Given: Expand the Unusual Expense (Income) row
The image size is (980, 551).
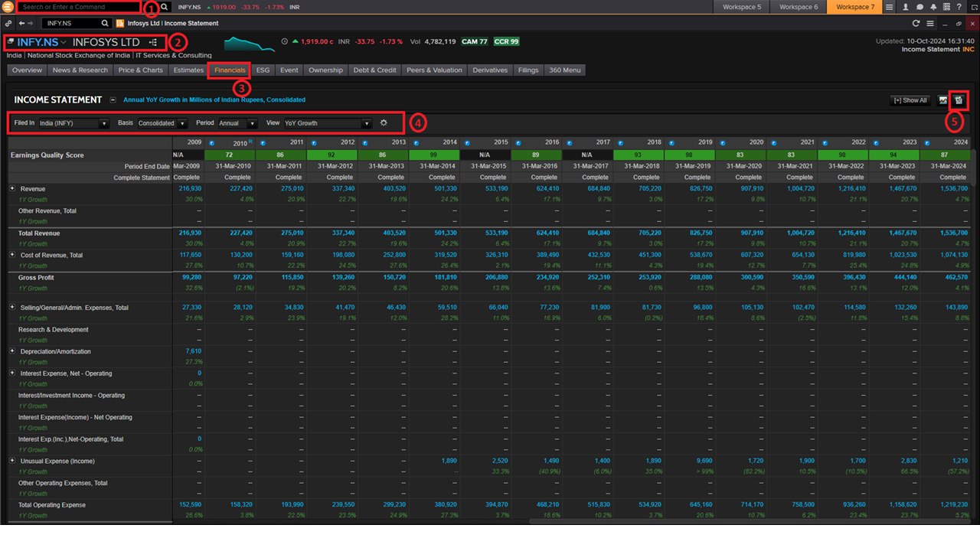Looking at the screenshot, I should click(x=12, y=461).
